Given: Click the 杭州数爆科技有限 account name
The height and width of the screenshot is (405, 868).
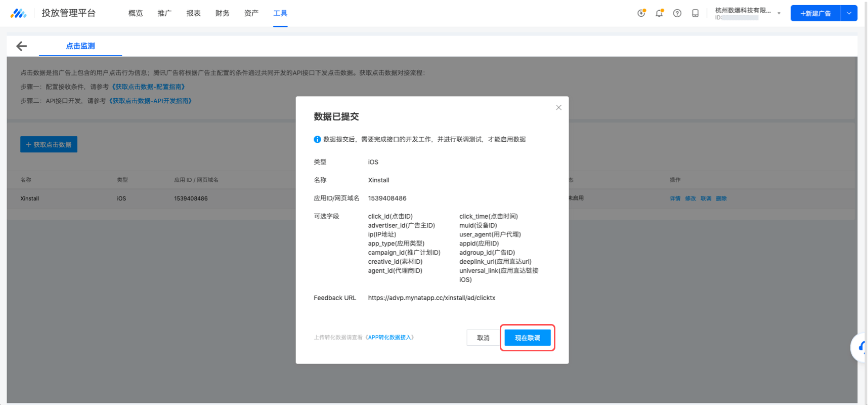Looking at the screenshot, I should point(743,10).
